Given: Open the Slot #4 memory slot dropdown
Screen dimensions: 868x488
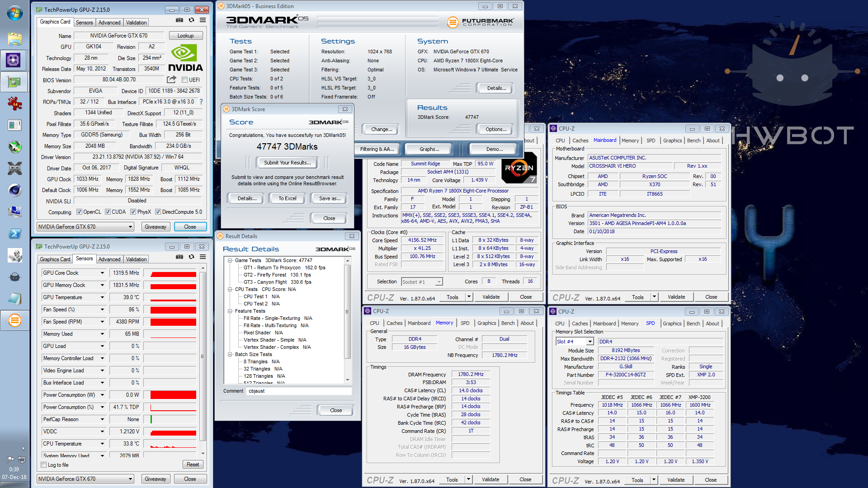Looking at the screenshot, I should click(x=590, y=342).
